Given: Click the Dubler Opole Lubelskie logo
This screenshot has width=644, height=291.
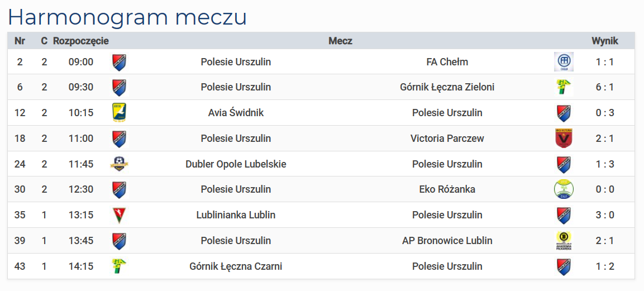Looking at the screenshot, I should (119, 164).
